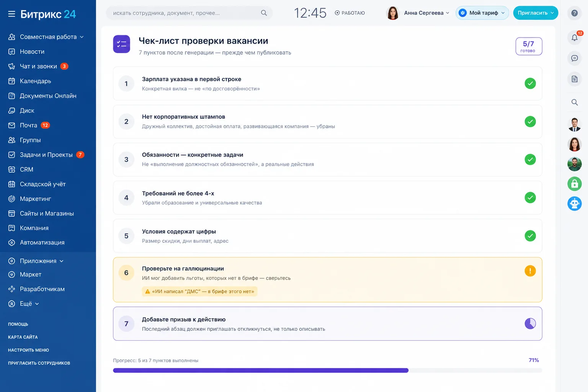Open the hamburger menu icon beside the Битрикс24 logo

[11, 14]
